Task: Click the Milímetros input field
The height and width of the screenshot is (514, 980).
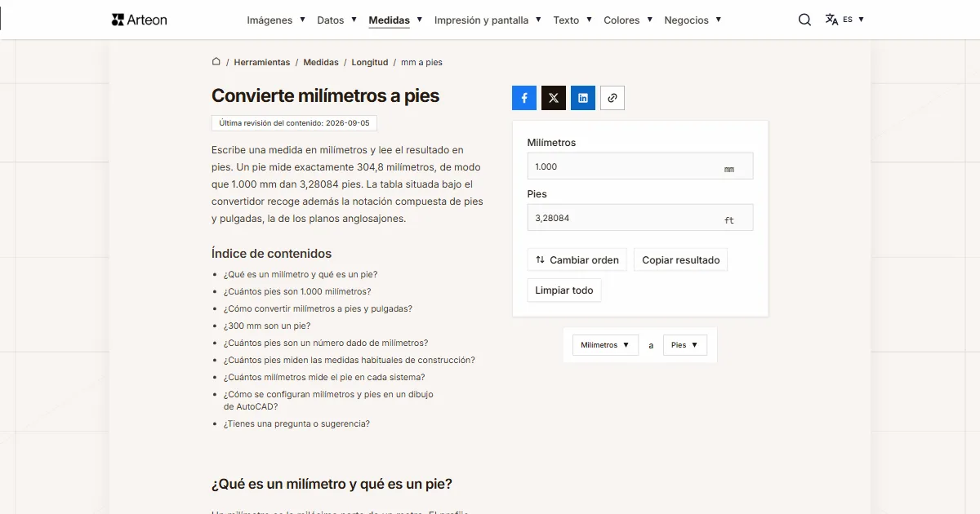Action: tap(640, 166)
